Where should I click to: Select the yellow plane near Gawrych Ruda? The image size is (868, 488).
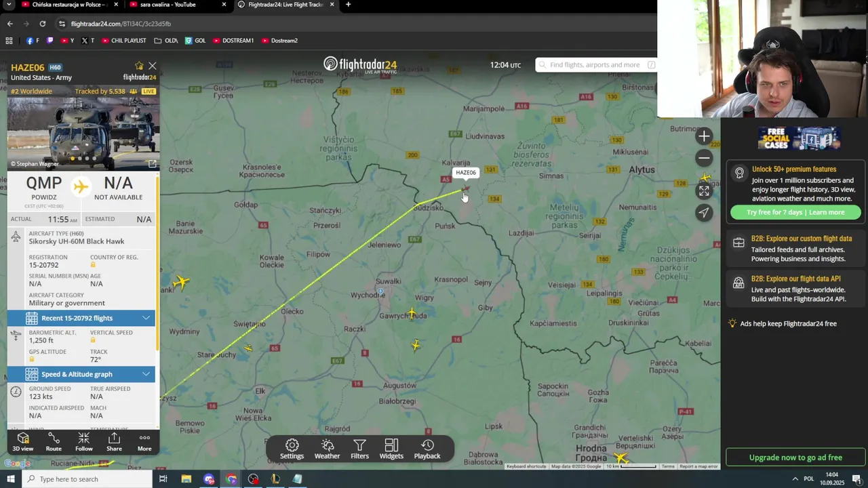pos(412,313)
